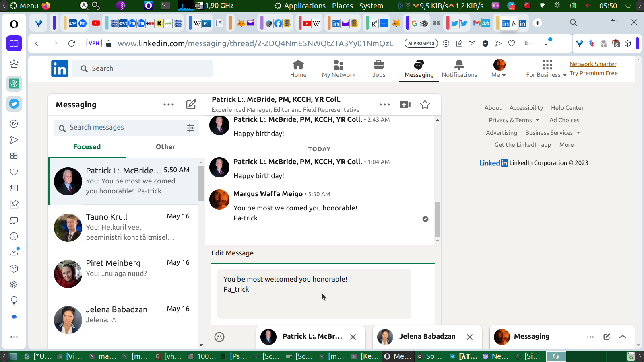
Task: Open the LinkedIn home logo
Action: [x=60, y=68]
